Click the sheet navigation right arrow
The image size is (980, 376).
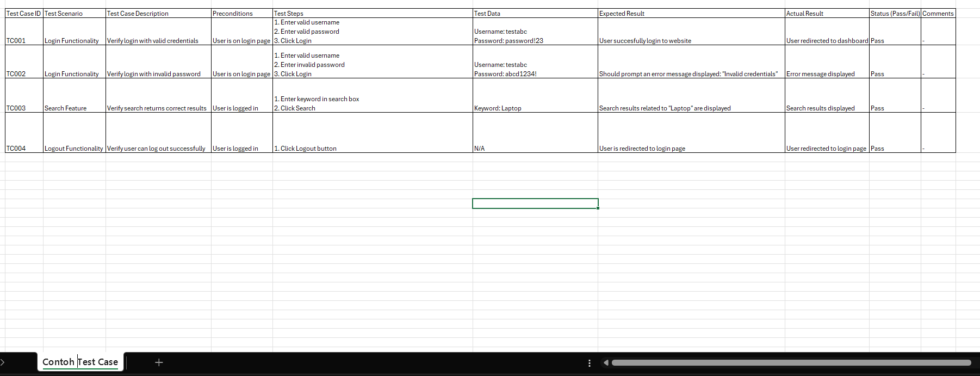pyautogui.click(x=3, y=362)
